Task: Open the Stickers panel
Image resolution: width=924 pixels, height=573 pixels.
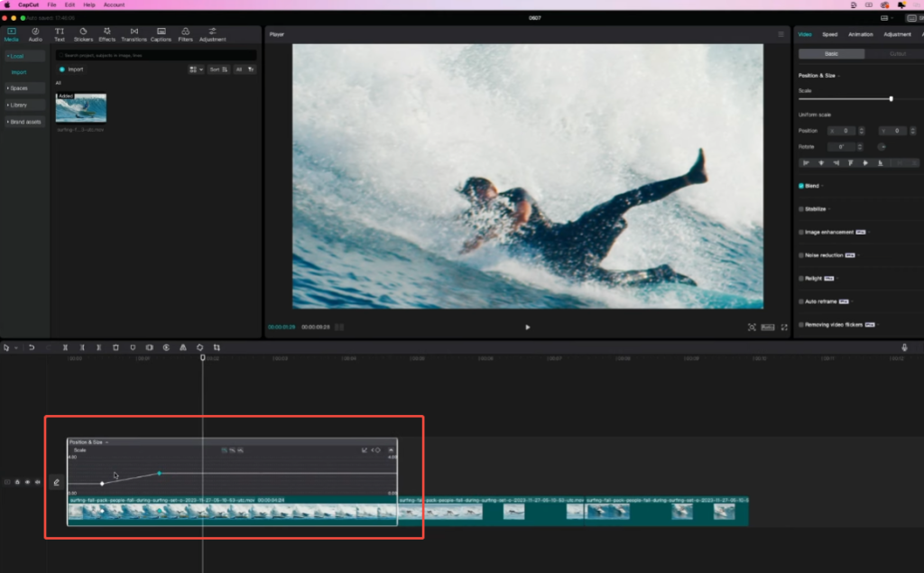Action: [83, 34]
